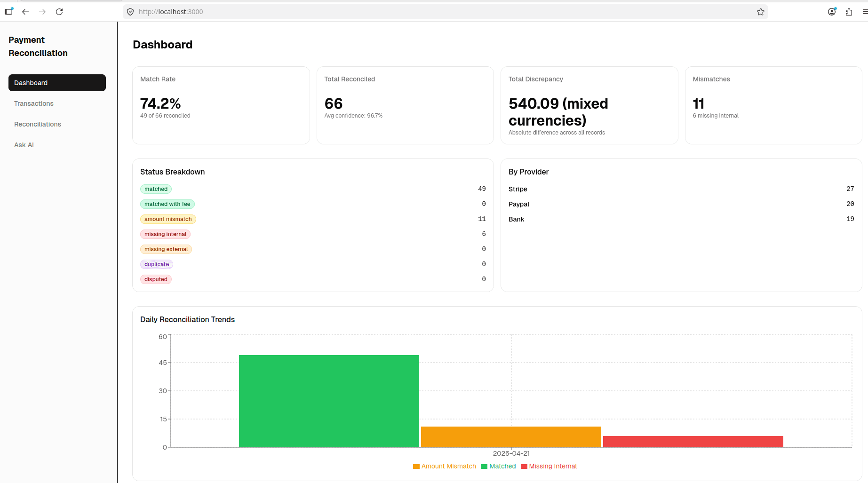Open the Transactions section

(33, 103)
